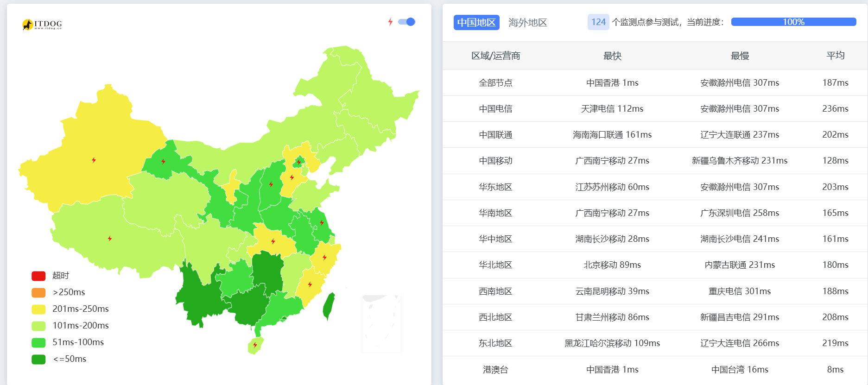
Task: Click the lightning marker on Fujian
Action: (x=310, y=284)
